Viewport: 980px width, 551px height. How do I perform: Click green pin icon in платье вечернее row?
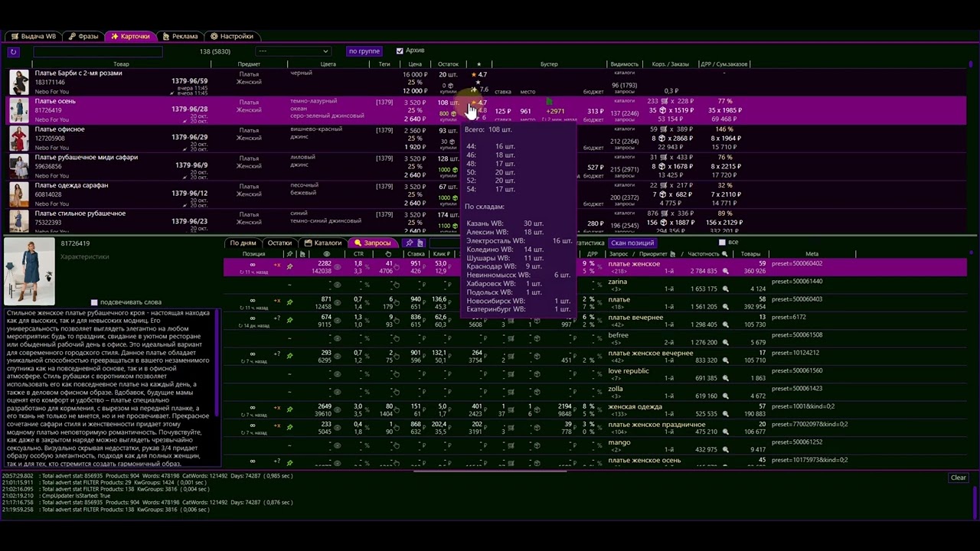(289, 320)
